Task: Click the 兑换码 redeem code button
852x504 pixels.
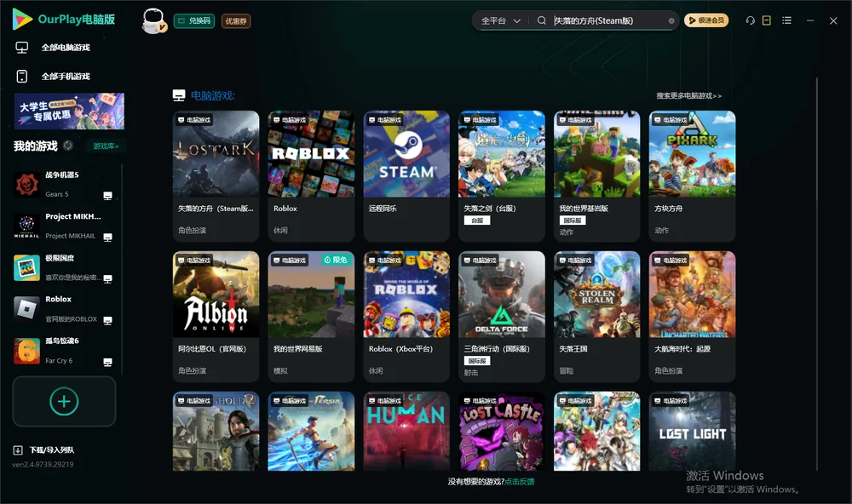Action: 194,20
